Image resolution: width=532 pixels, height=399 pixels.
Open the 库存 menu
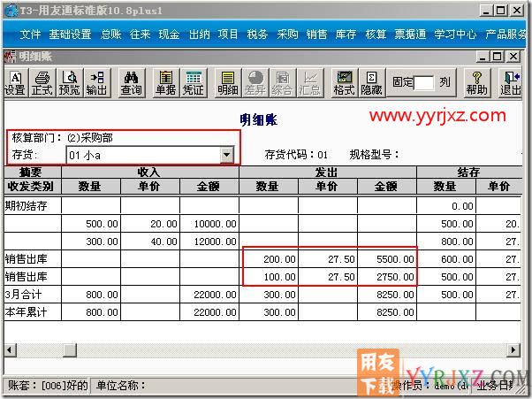point(346,35)
